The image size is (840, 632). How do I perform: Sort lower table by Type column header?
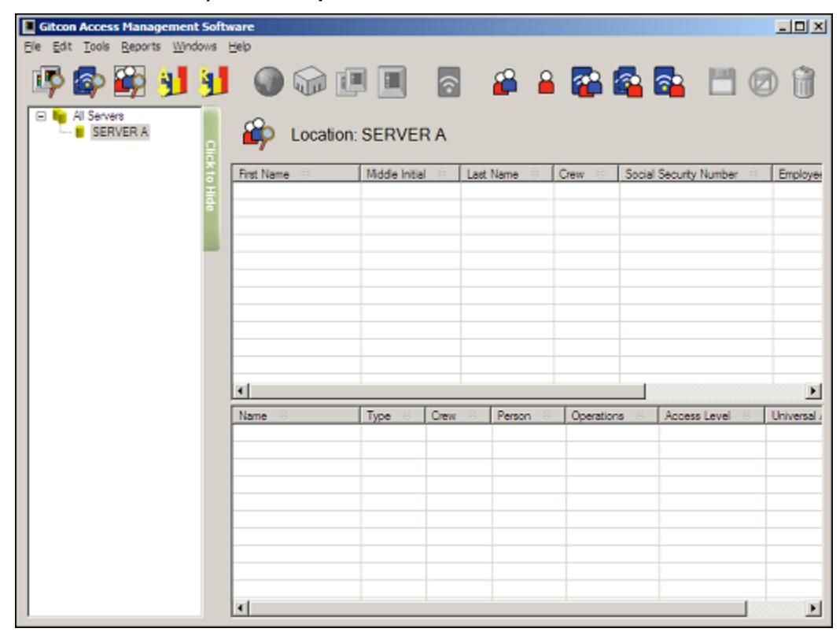392,416
